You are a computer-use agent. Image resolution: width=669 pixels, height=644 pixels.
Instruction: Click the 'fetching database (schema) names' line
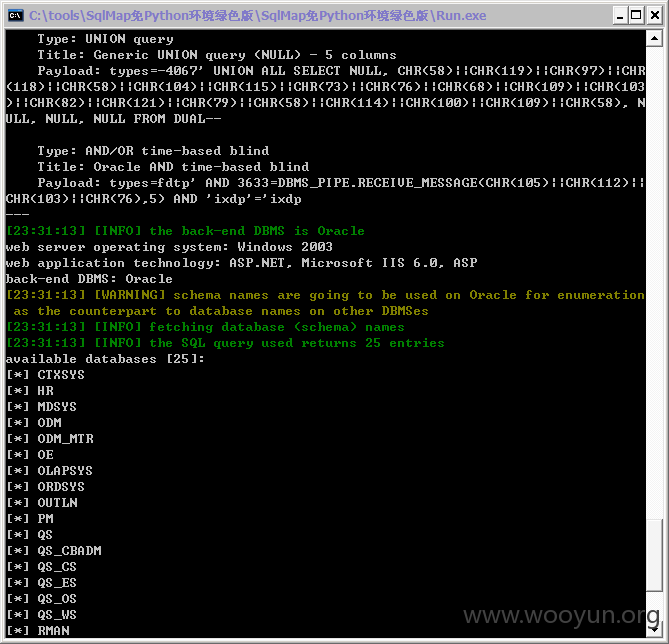(205, 327)
